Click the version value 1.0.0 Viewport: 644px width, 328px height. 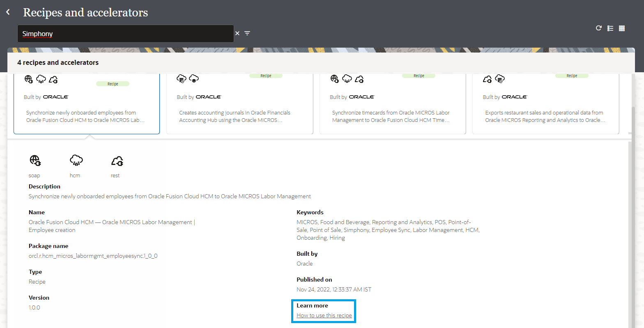[34, 307]
